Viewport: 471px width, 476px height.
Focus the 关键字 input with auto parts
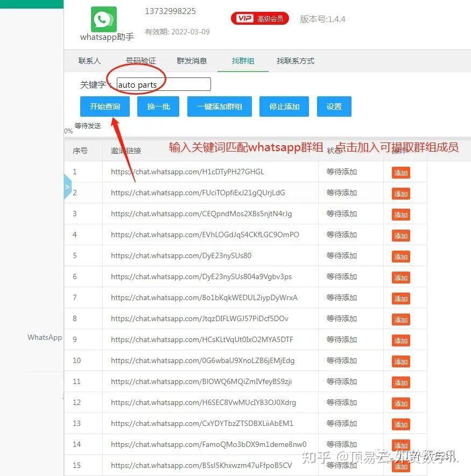pos(164,84)
